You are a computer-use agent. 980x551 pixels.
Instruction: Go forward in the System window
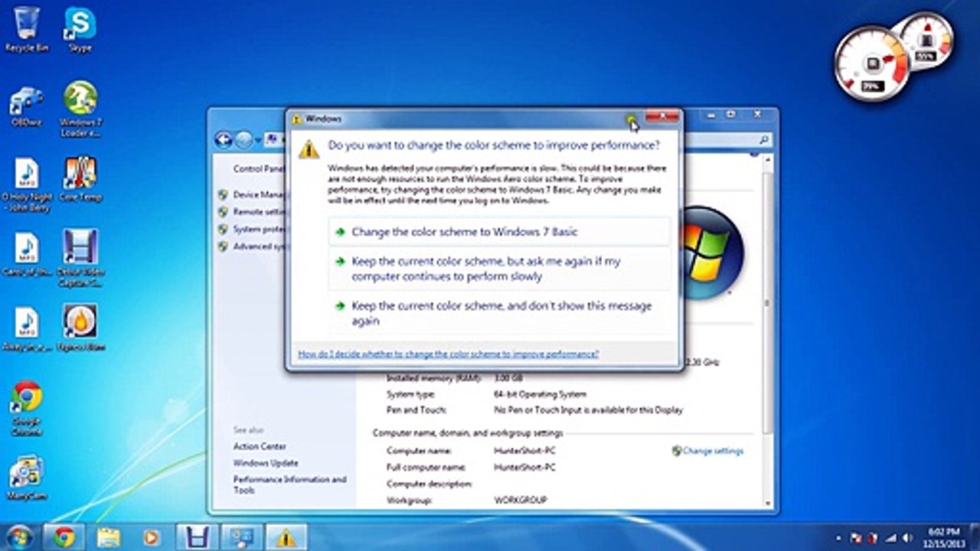pyautogui.click(x=243, y=139)
